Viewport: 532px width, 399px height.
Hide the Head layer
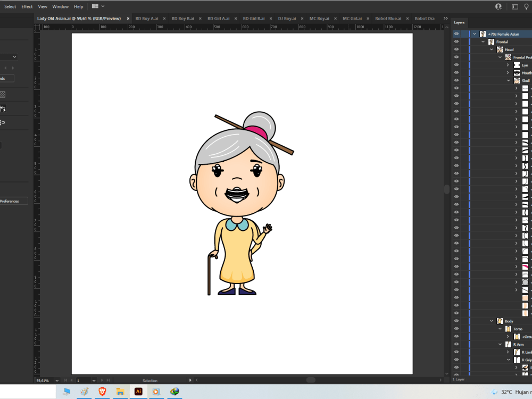coord(456,49)
